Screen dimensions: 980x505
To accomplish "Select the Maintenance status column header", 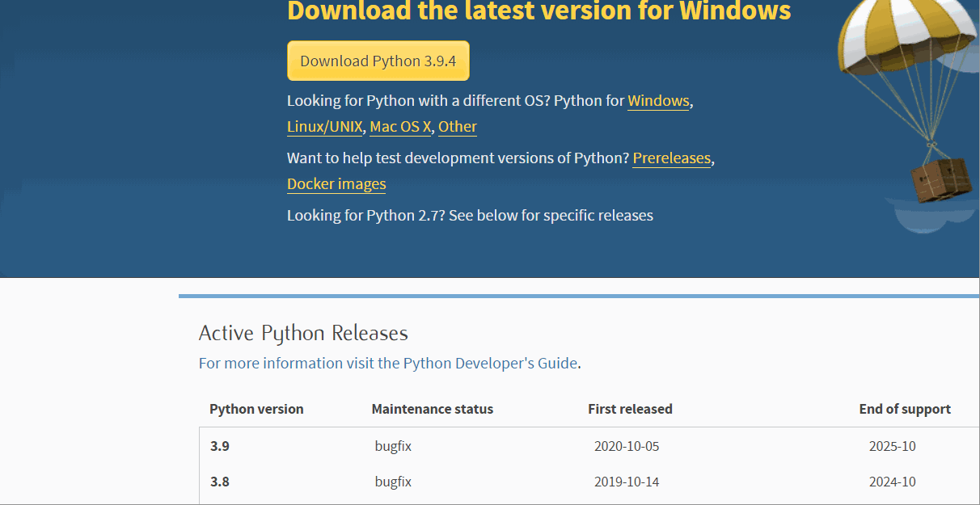I will 432,409.
